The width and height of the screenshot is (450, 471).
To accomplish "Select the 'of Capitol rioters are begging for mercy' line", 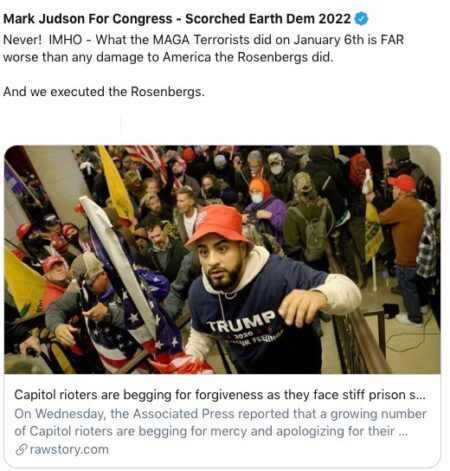I will click(x=211, y=431).
